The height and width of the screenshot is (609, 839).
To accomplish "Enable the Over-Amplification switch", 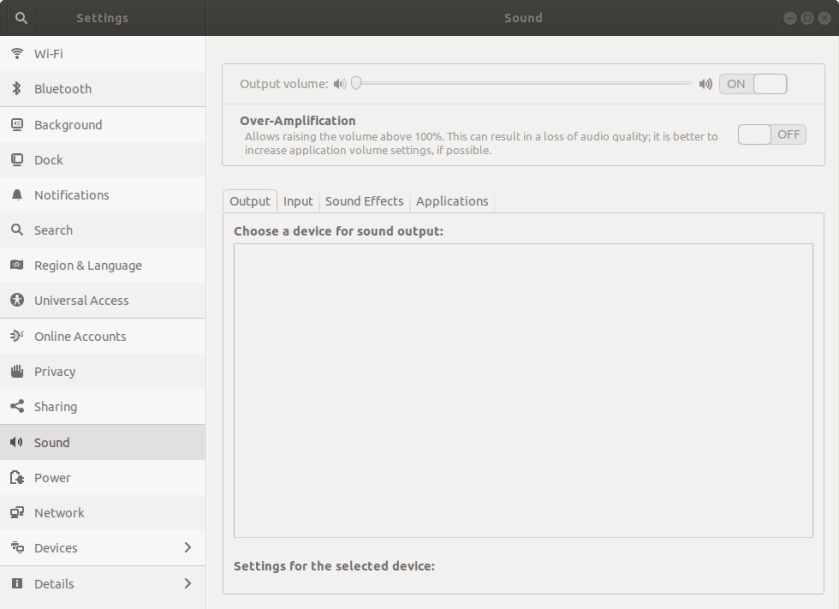I will click(771, 133).
